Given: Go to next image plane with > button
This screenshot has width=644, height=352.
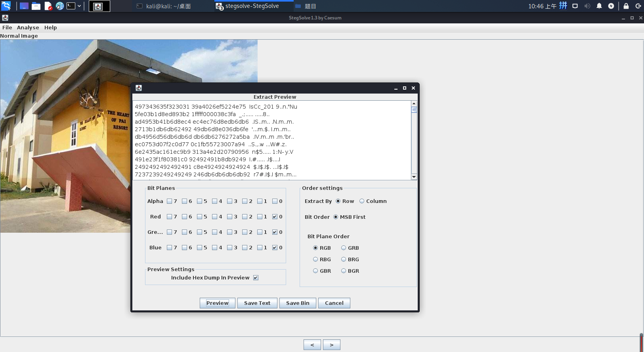Looking at the screenshot, I should (x=332, y=345).
